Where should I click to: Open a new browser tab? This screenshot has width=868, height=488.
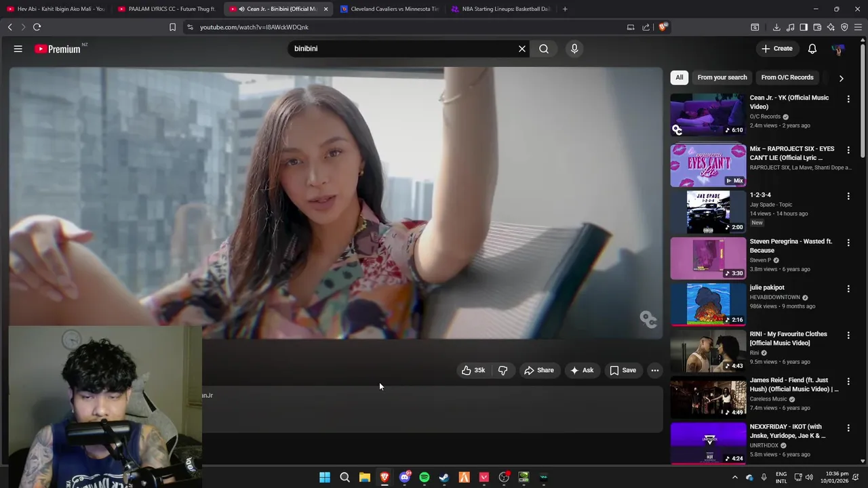point(565,9)
